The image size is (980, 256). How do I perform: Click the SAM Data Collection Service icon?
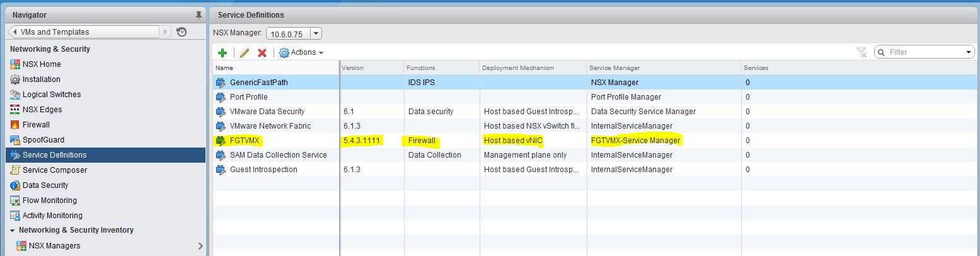pos(221,155)
